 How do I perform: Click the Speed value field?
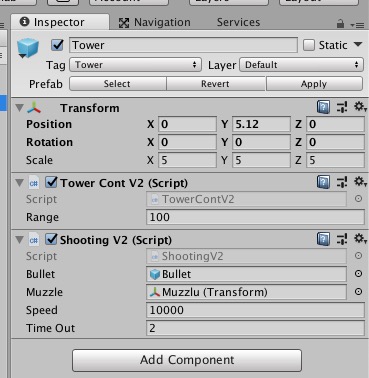click(255, 310)
